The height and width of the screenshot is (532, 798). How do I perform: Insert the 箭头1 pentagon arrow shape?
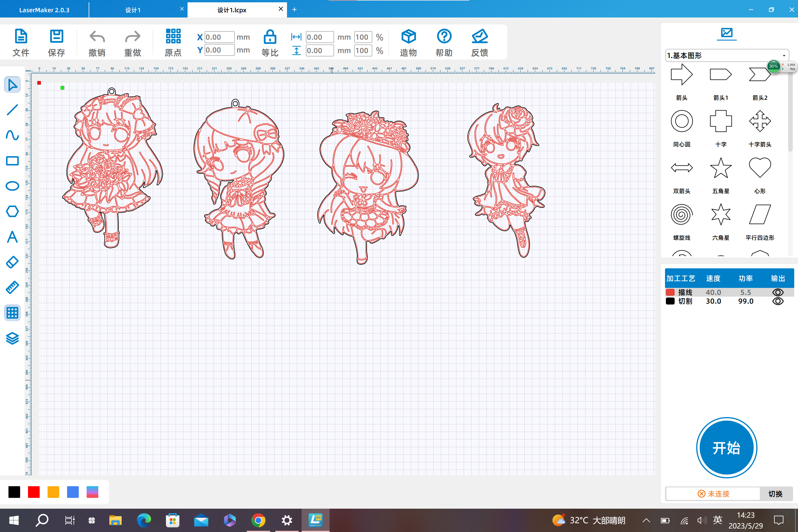721,75
